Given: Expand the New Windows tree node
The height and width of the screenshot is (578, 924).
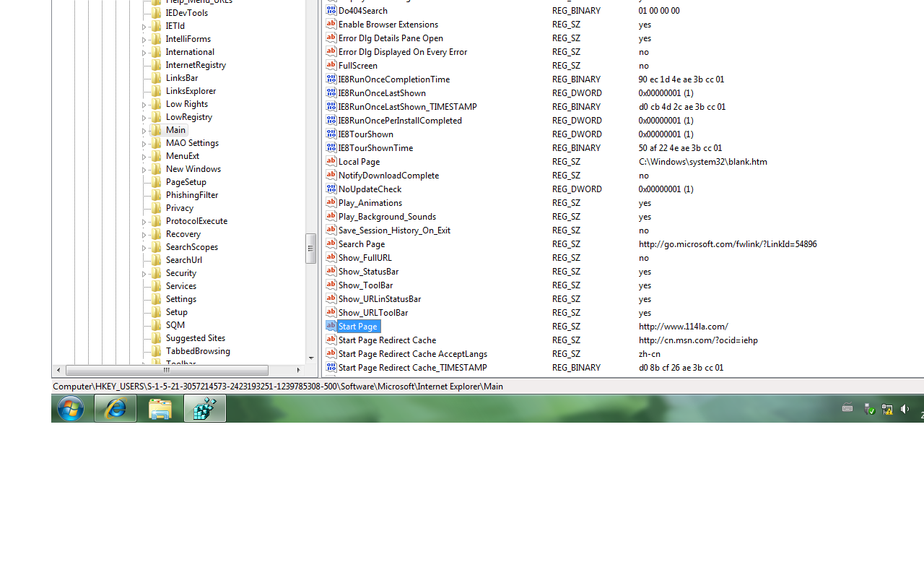Looking at the screenshot, I should point(144,170).
